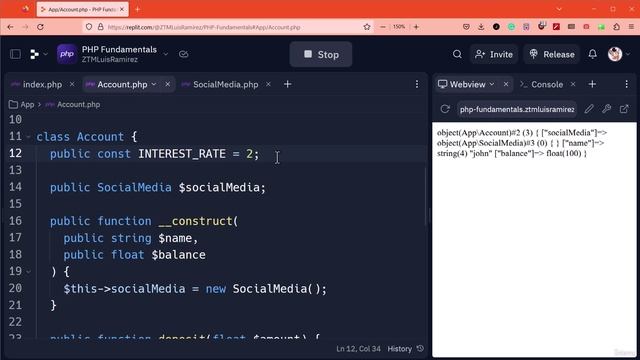The image size is (640, 360).
Task: Click the browser address bar URL
Action: [x=204, y=27]
